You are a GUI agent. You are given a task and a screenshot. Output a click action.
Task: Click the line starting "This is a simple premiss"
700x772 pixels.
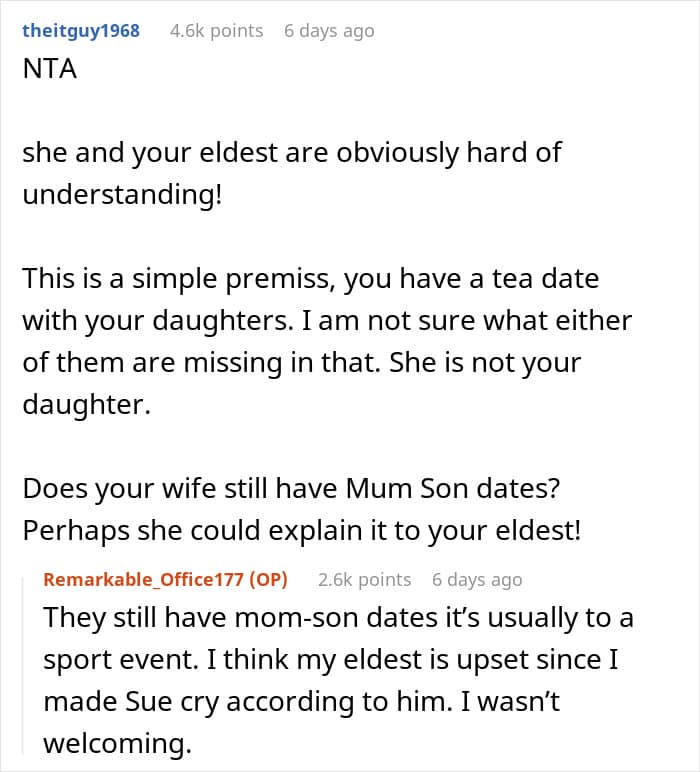click(x=311, y=279)
